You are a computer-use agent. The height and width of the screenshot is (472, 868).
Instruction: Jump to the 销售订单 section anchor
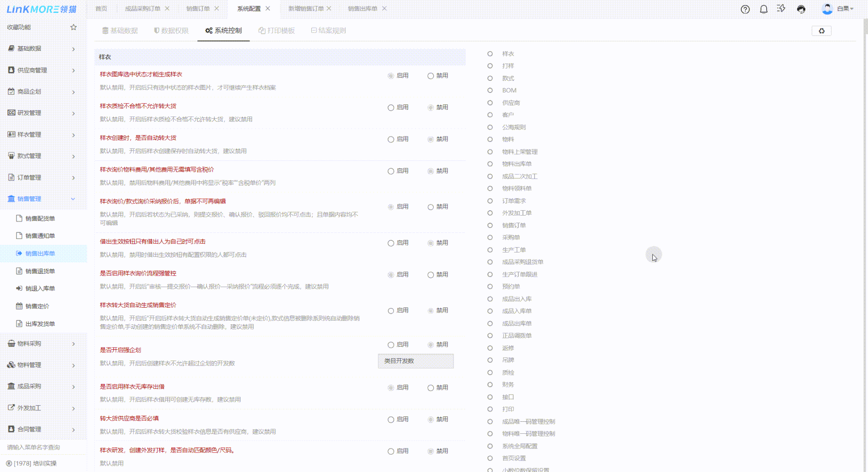point(514,225)
